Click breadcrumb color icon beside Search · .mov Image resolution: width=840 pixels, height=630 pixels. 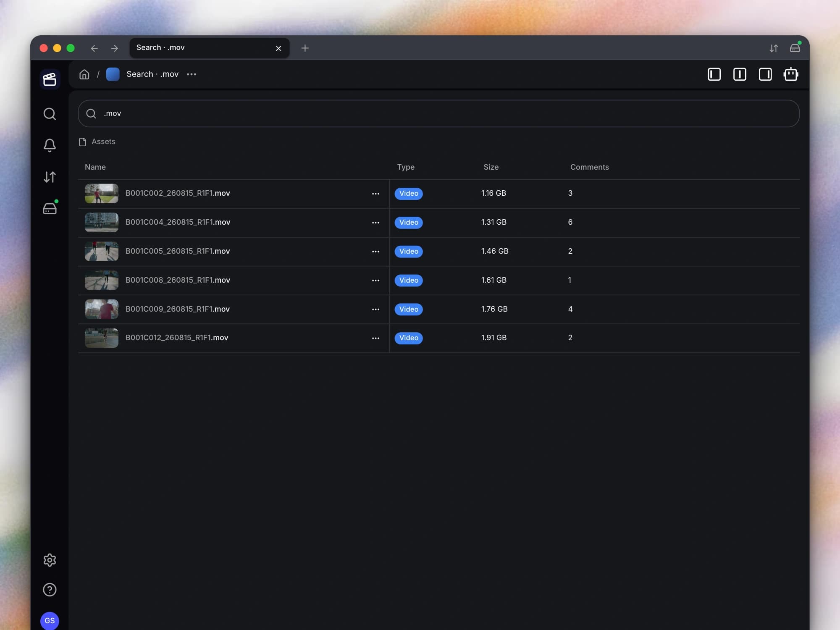click(x=113, y=74)
